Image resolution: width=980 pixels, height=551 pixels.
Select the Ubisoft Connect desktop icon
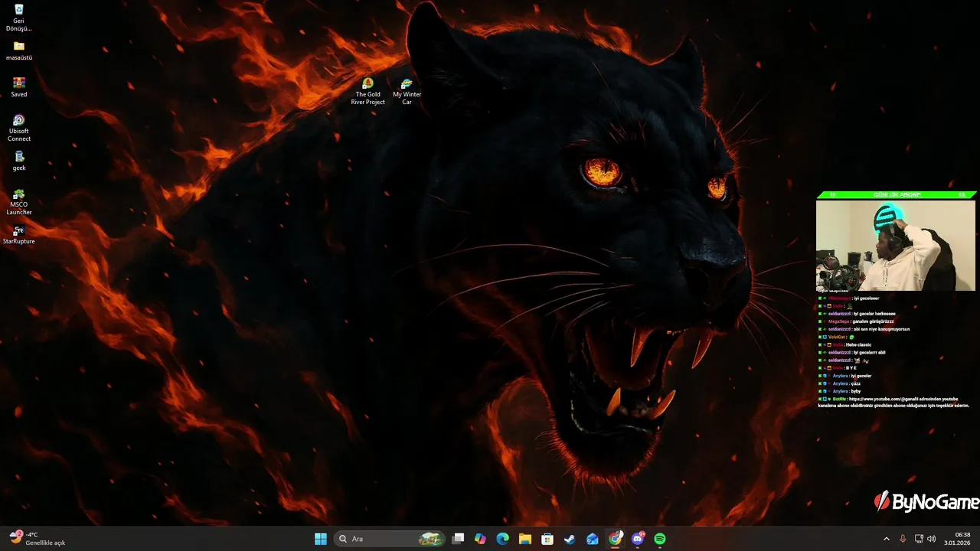(19, 128)
